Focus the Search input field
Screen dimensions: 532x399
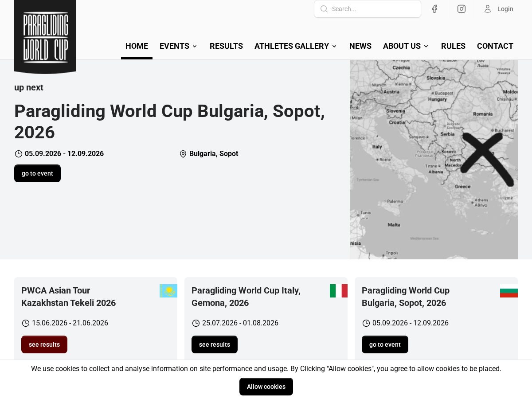[368, 9]
